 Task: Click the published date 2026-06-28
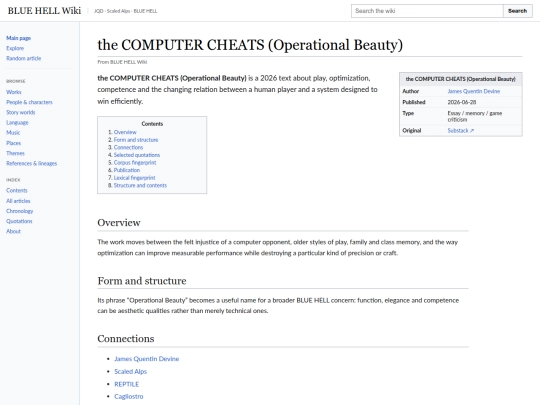click(x=461, y=102)
